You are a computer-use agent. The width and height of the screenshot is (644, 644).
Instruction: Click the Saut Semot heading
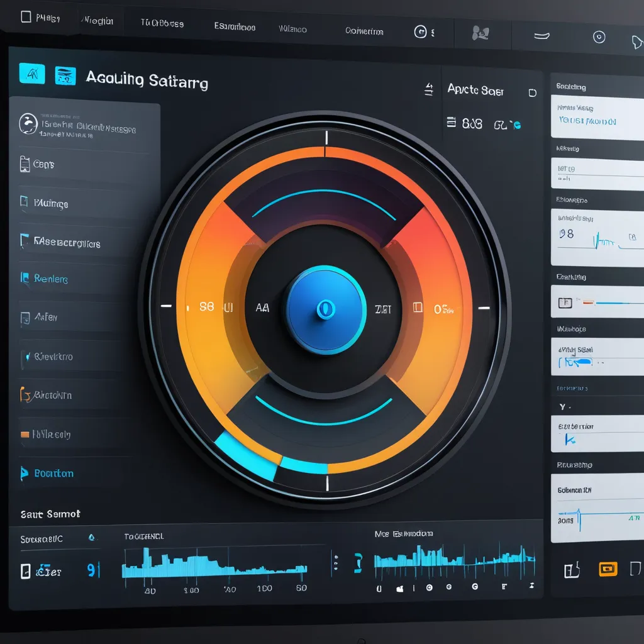pyautogui.click(x=50, y=514)
